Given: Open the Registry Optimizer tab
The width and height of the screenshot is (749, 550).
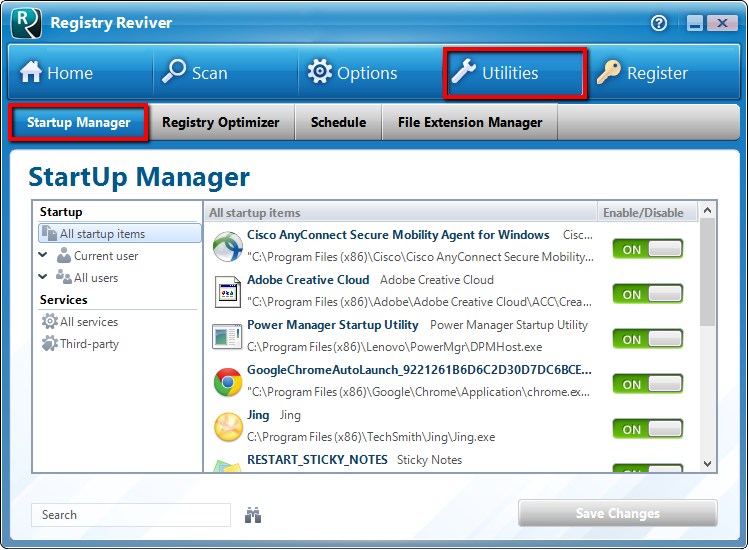Looking at the screenshot, I should tap(220, 123).
